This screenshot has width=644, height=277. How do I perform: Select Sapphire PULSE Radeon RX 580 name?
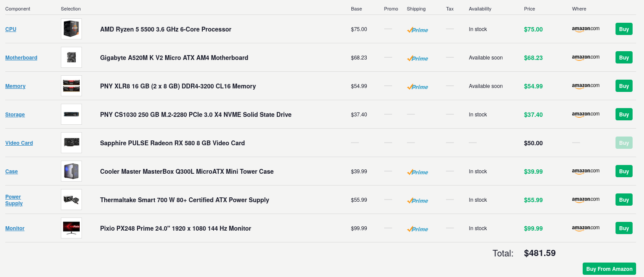pos(173,143)
